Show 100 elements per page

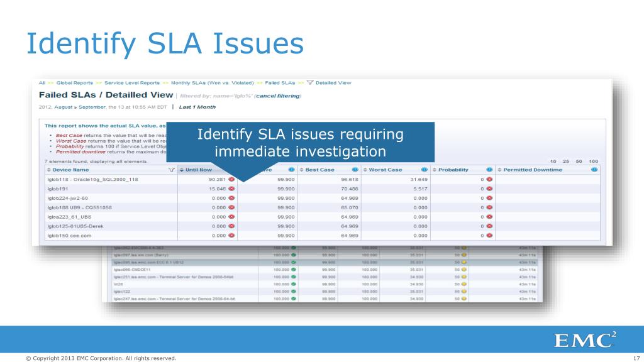[594, 162]
